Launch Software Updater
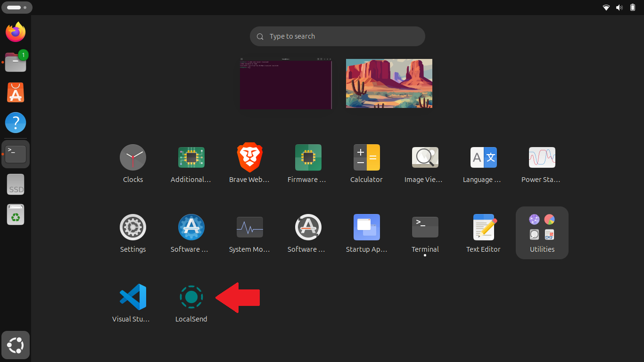Image resolution: width=644 pixels, height=362 pixels. (x=308, y=227)
